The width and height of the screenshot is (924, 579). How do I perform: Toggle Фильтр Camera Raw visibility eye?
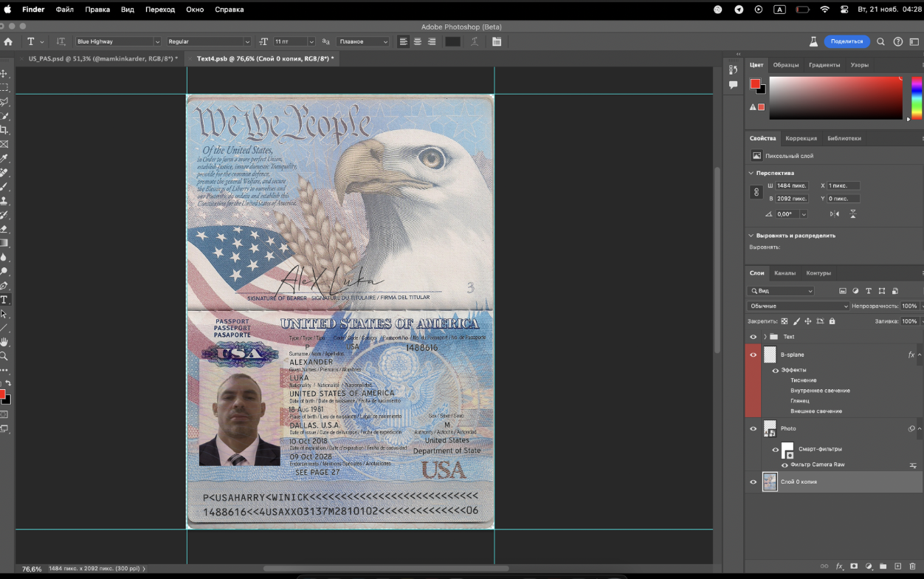(x=785, y=465)
